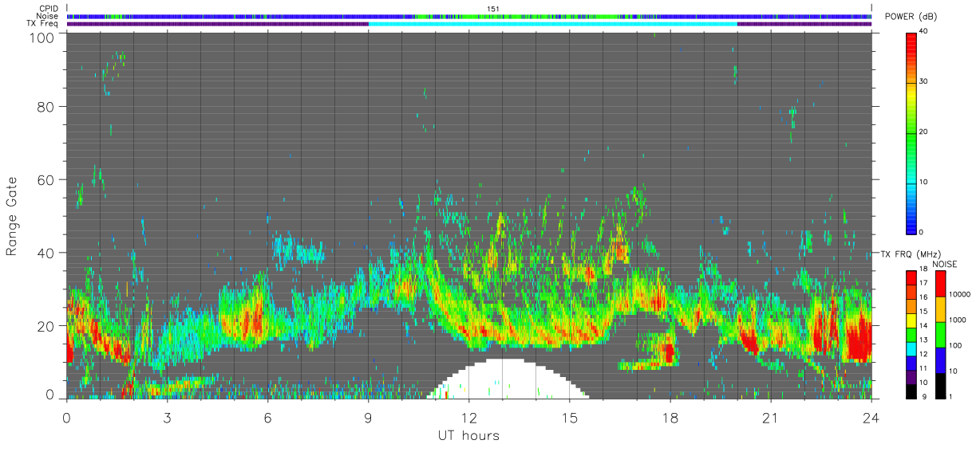Click the Noise strip bar along the top
Viewport: 980px width, 452px height.
click(x=469, y=16)
